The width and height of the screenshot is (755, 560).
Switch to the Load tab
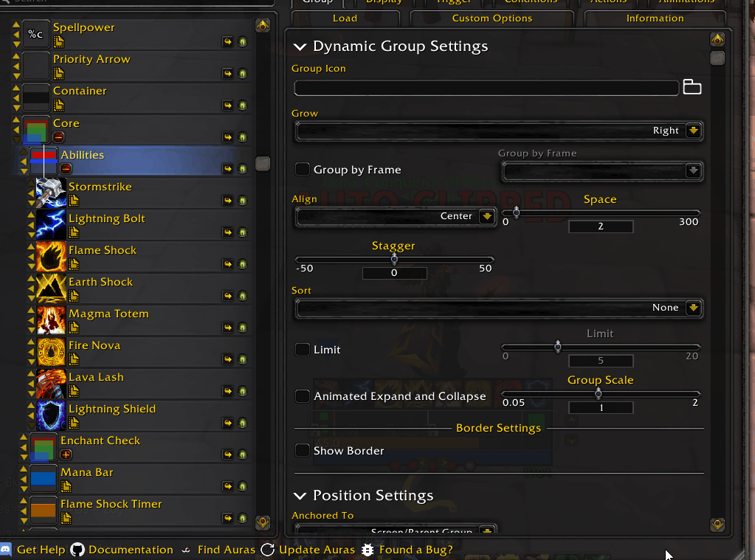click(345, 18)
